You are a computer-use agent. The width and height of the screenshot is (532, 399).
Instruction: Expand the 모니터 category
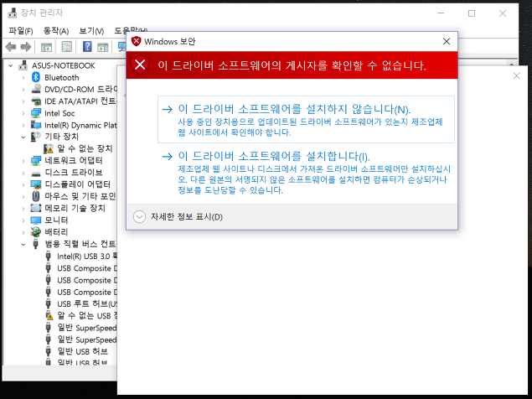23,220
